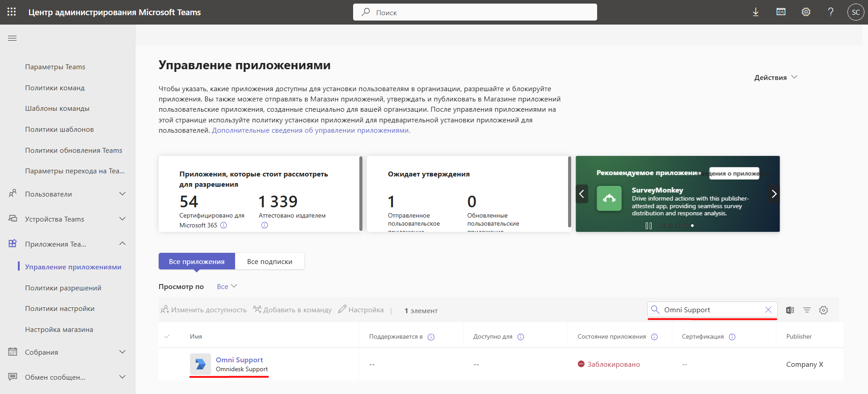Expand the Users section in sidebar

tap(122, 193)
